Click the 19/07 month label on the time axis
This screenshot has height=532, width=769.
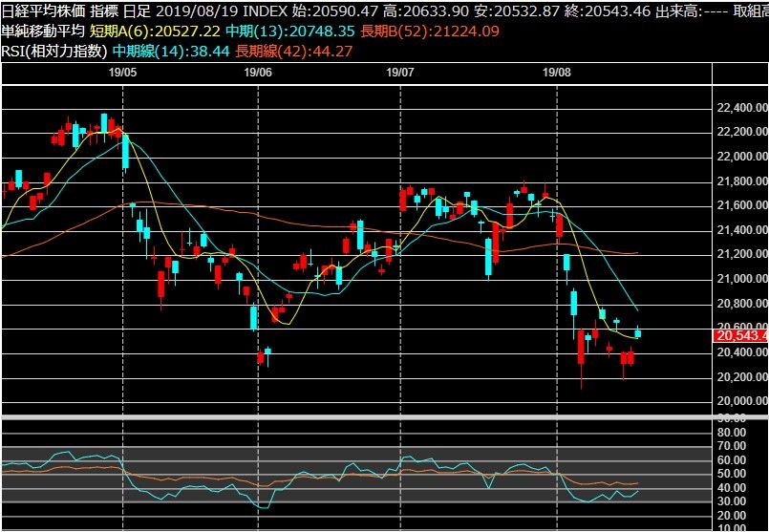(400, 73)
